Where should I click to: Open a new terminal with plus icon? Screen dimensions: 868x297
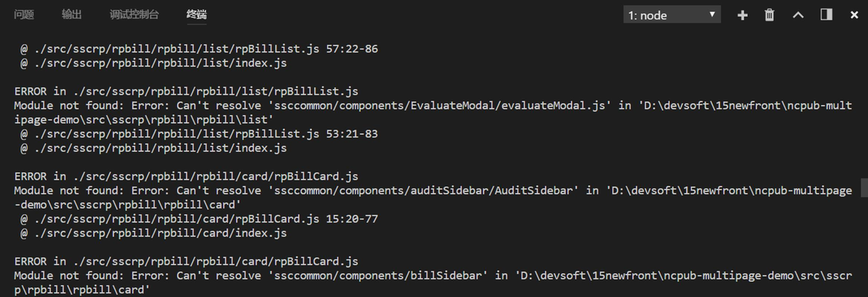click(x=742, y=15)
